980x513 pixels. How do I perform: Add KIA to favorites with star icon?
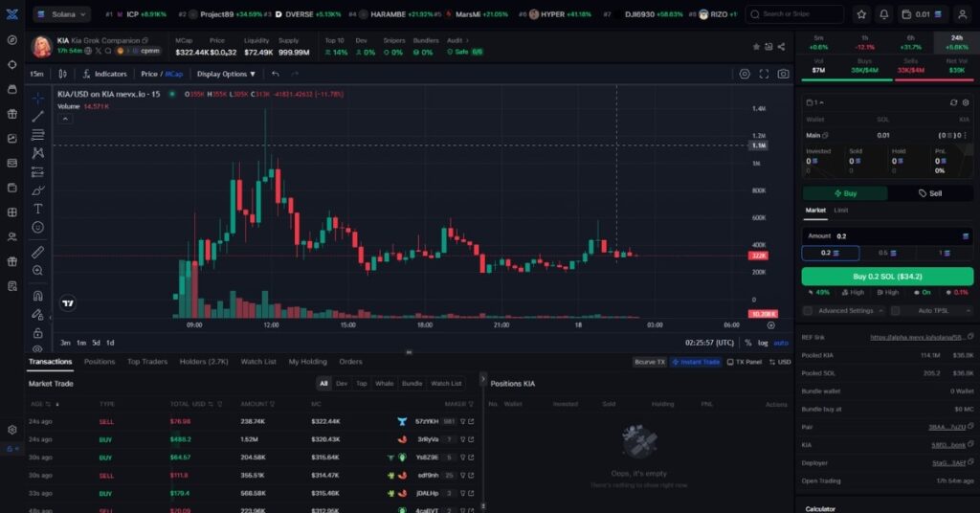[756, 47]
